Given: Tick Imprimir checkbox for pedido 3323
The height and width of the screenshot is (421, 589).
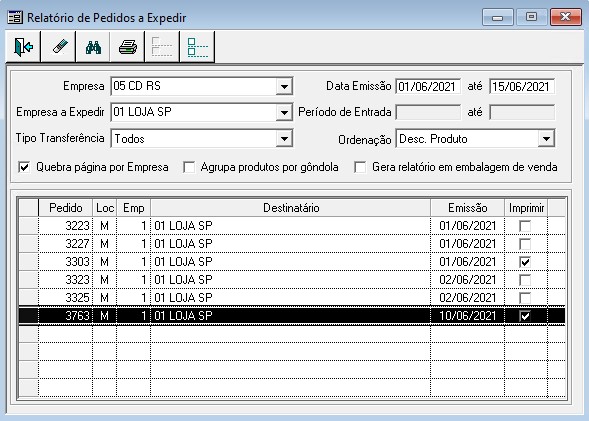Looking at the screenshot, I should tap(525, 280).
